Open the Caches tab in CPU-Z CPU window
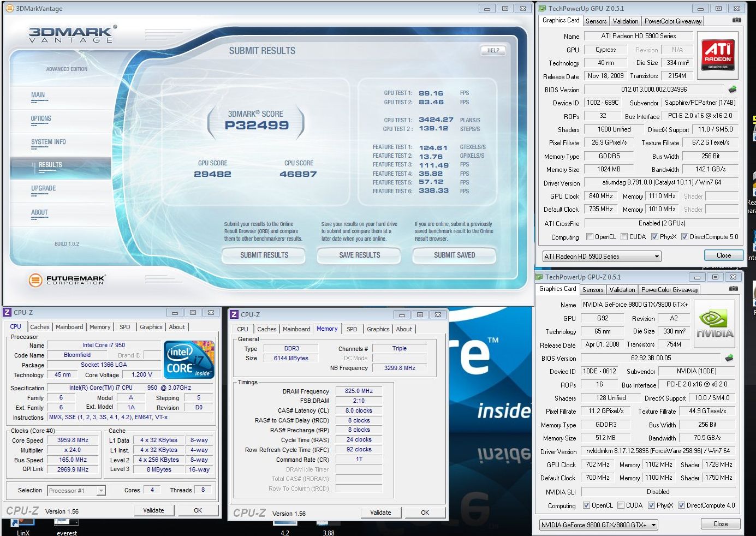Viewport: 756px width, 536px height. pos(40,327)
